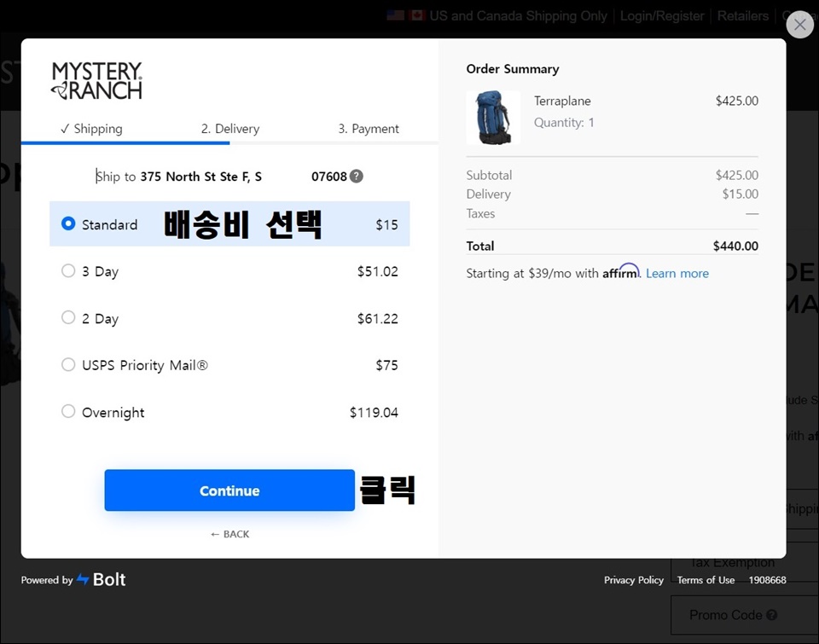819x644 pixels.
Task: Click the $119.04 Overnight price
Action: point(374,412)
